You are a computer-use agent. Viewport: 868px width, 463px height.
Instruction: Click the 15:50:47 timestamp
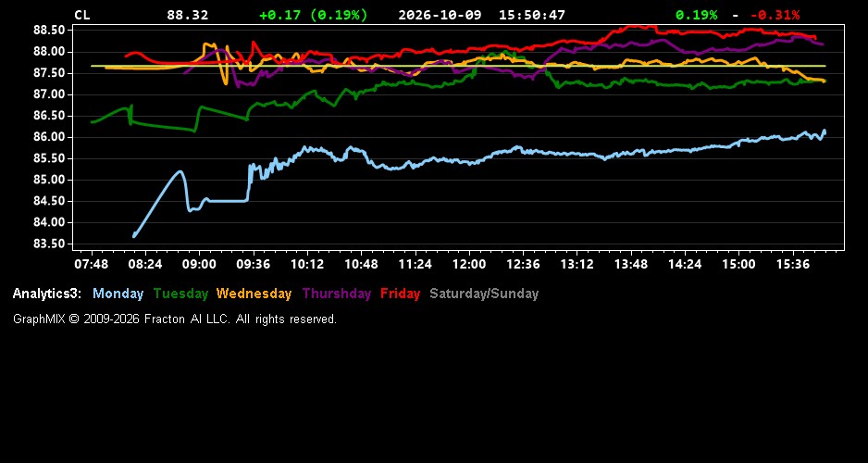[x=532, y=15]
